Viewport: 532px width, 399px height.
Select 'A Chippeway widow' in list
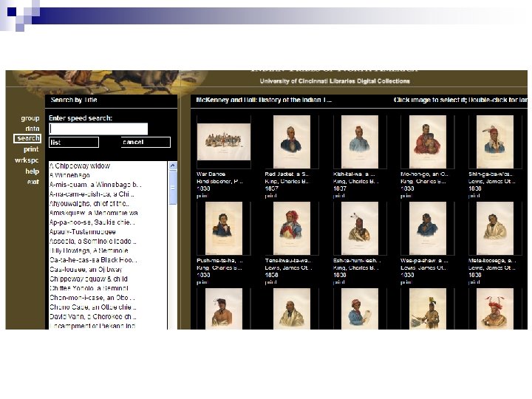click(80, 166)
